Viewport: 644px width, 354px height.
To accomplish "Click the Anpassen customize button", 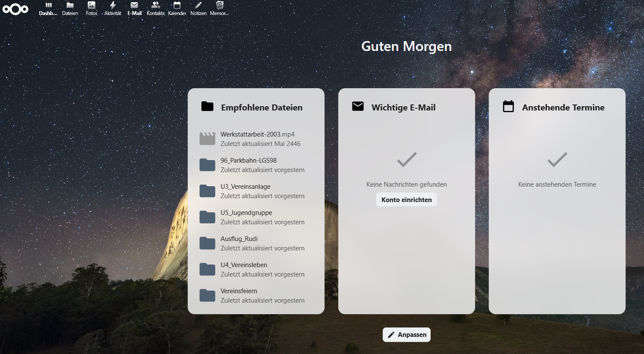I will click(407, 335).
